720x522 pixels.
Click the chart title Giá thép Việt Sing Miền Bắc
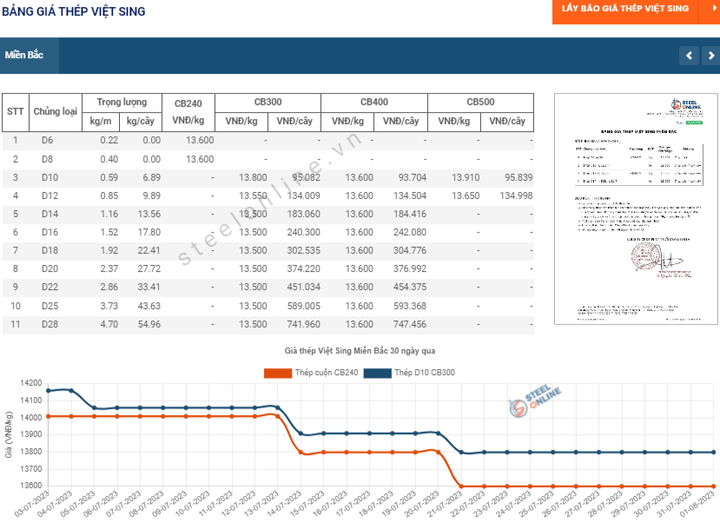(x=360, y=351)
